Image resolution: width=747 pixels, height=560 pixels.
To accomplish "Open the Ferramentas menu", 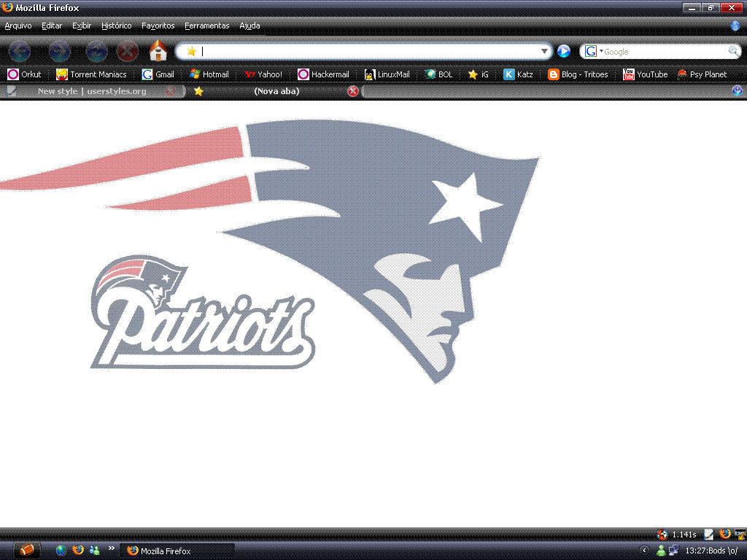I will pos(206,26).
